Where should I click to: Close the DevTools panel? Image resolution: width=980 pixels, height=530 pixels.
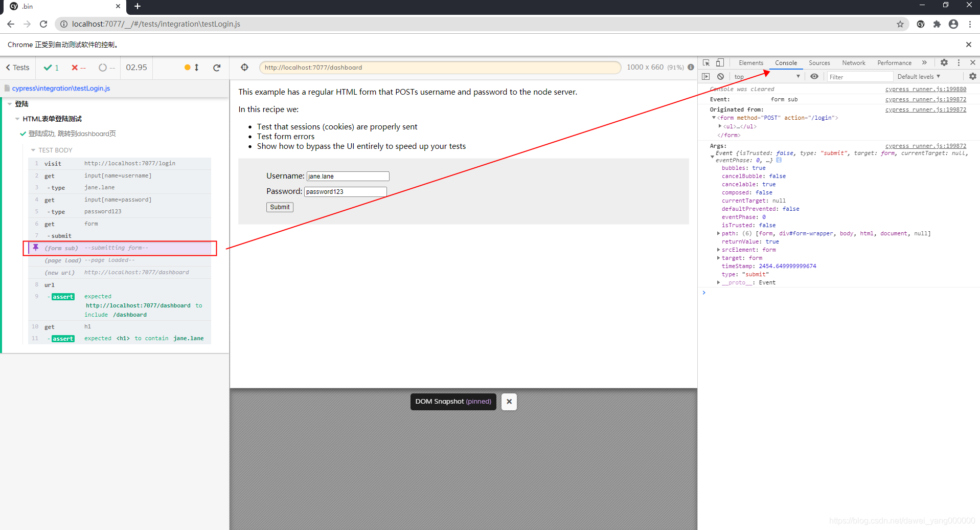[973, 63]
